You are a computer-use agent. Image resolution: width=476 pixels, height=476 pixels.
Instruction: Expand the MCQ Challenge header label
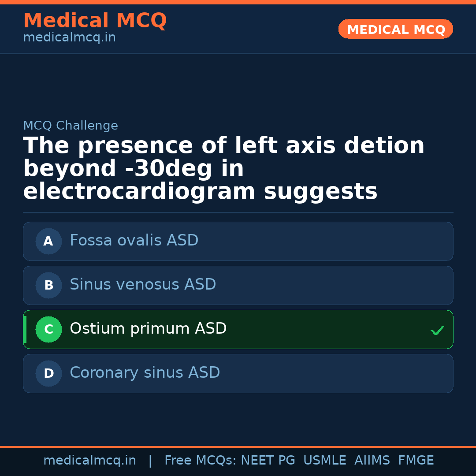coord(71,125)
